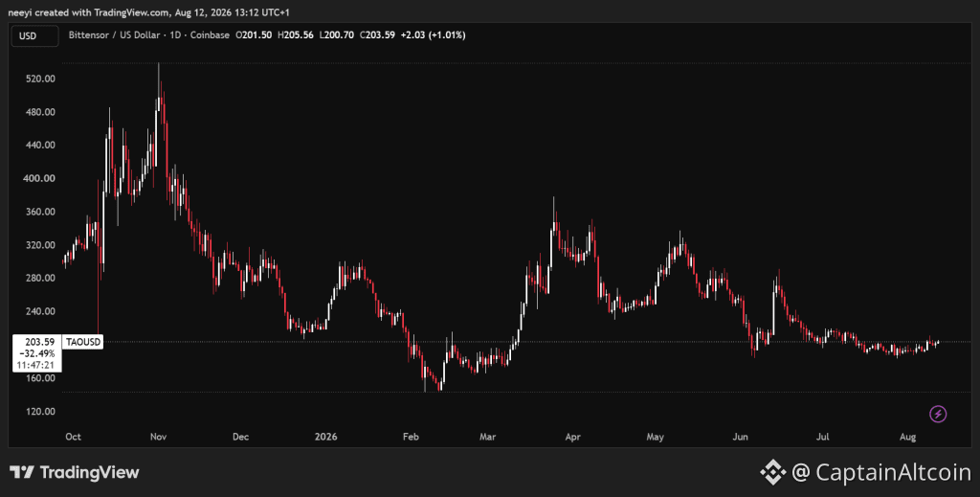Click the 320.00 price axis label
Viewport: 980px width, 497px height.
point(42,245)
